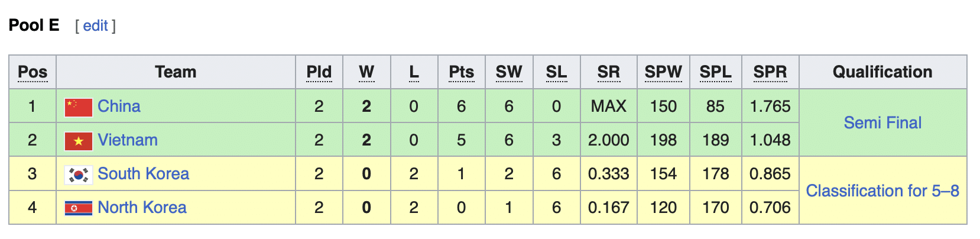Follow the Semi Final link
Viewport: 980px width, 239px height.
(882, 123)
